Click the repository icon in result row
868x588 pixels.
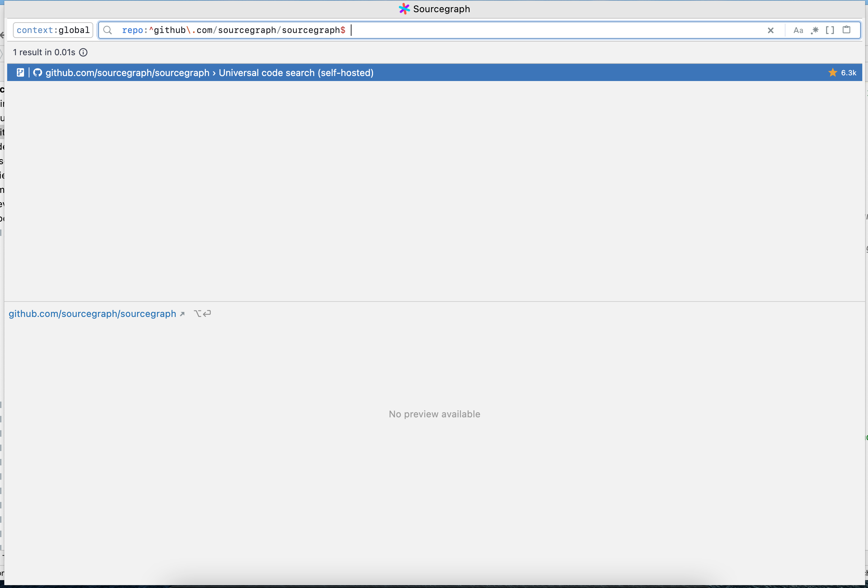point(20,72)
